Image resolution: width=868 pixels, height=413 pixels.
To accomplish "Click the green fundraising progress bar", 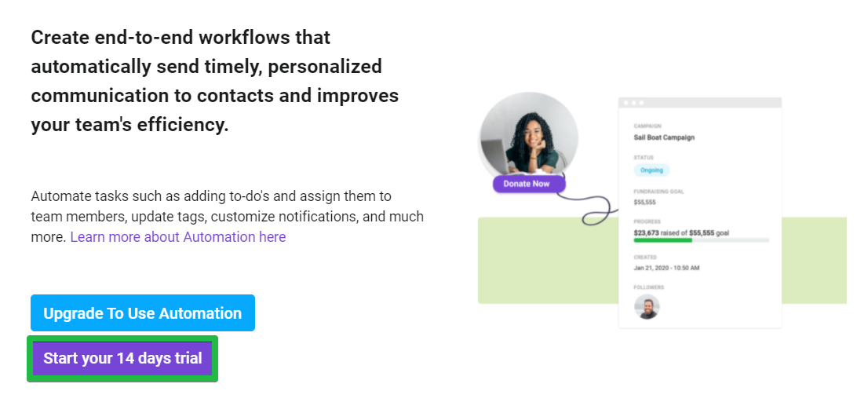I will pyautogui.click(x=662, y=240).
